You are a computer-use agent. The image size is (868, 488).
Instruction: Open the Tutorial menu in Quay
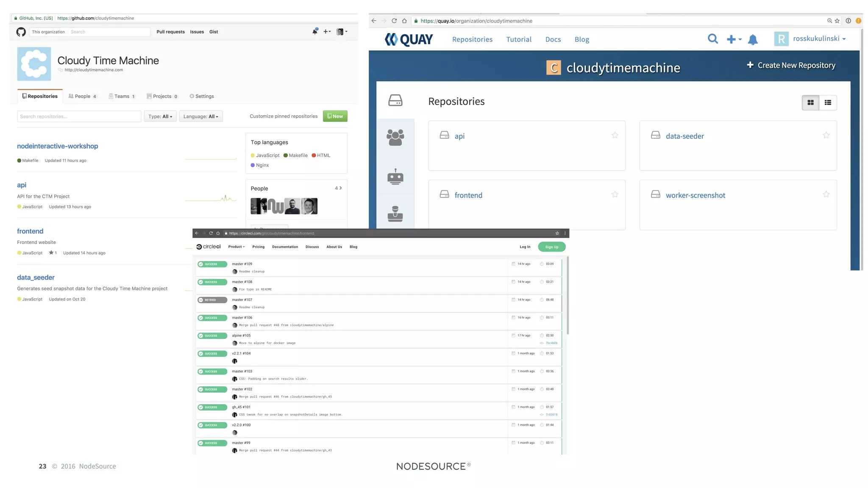[518, 39]
